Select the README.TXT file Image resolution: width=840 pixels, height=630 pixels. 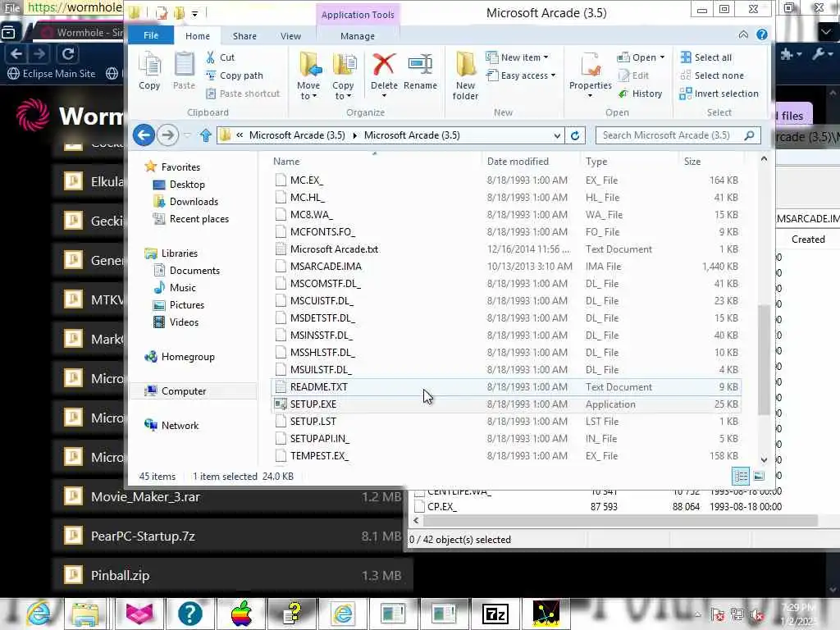[506, 387]
